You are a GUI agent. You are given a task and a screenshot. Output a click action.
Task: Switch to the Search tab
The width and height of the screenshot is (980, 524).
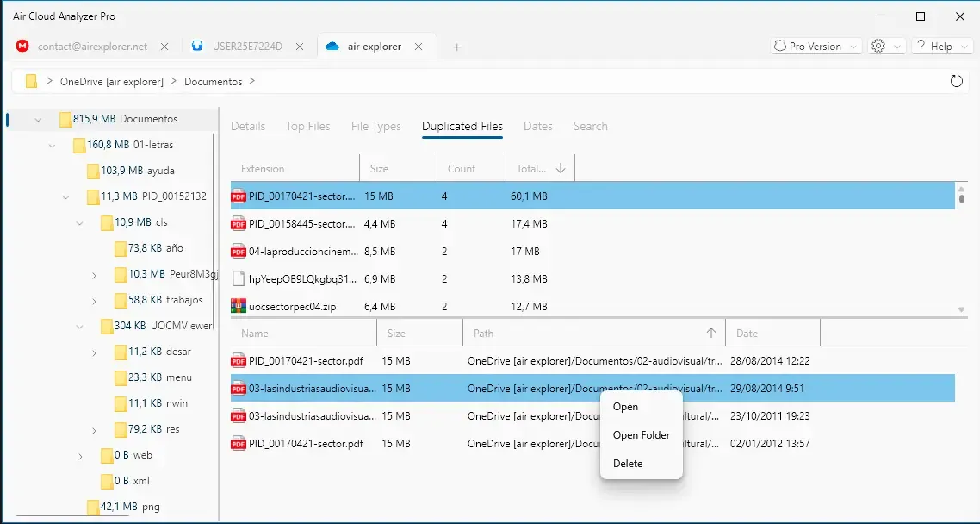(591, 126)
